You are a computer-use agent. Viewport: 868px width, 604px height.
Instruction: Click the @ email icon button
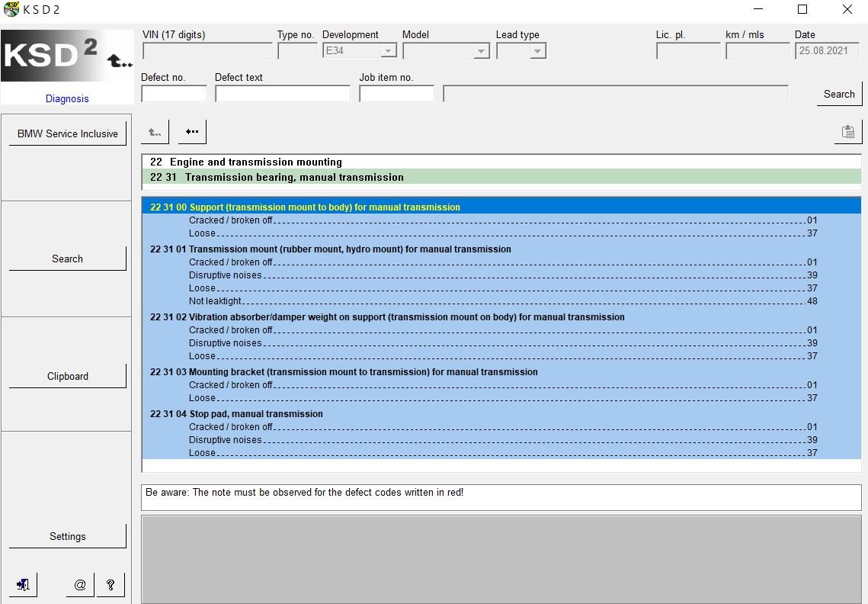pyautogui.click(x=80, y=585)
